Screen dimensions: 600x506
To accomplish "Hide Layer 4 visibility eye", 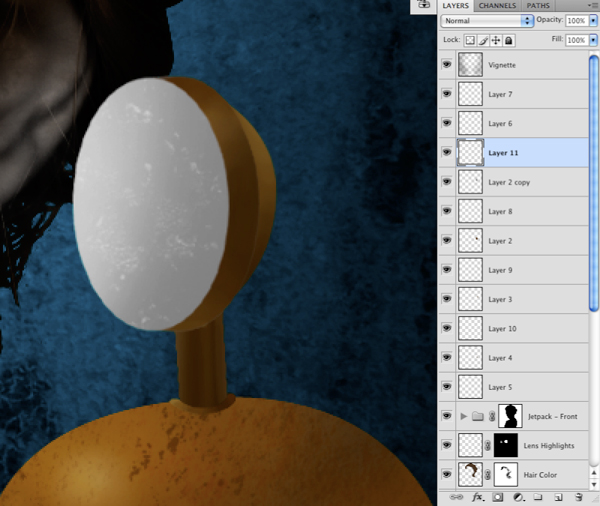I will (x=447, y=357).
